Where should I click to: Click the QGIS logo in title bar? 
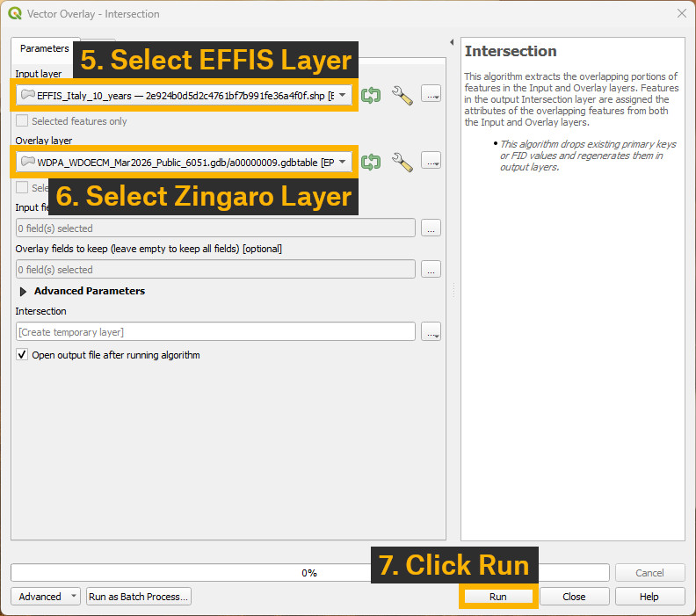[15, 13]
